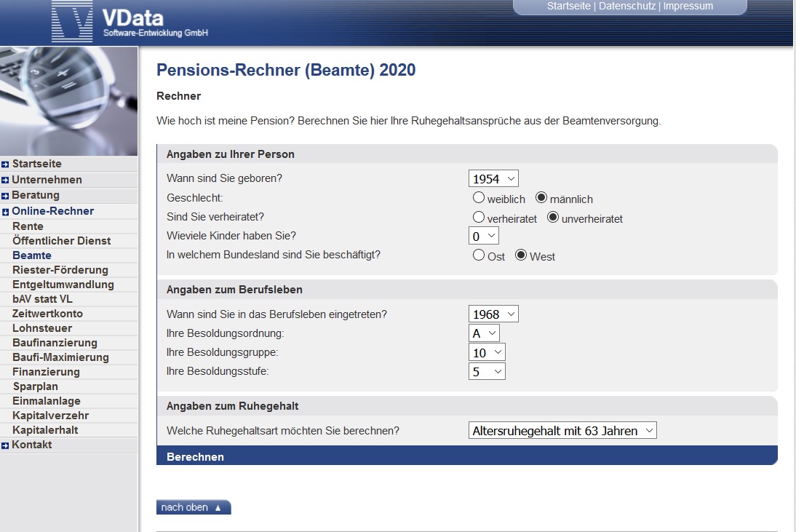Open Startseite in the sidebar menu
The width and height of the screenshot is (796, 532).
click(36, 164)
